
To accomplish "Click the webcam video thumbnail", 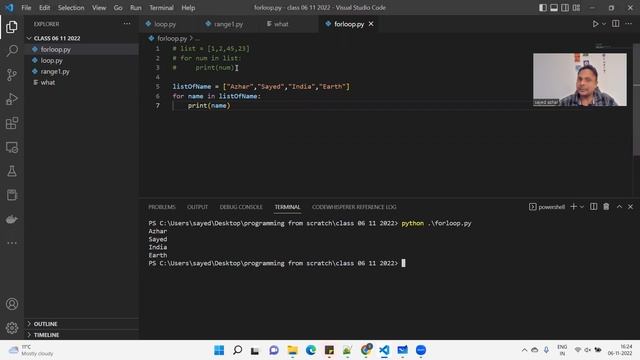I will point(580,80).
